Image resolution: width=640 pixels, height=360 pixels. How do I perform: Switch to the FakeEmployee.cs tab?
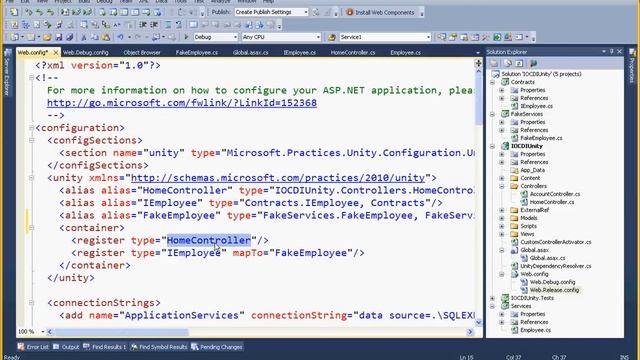(x=197, y=53)
